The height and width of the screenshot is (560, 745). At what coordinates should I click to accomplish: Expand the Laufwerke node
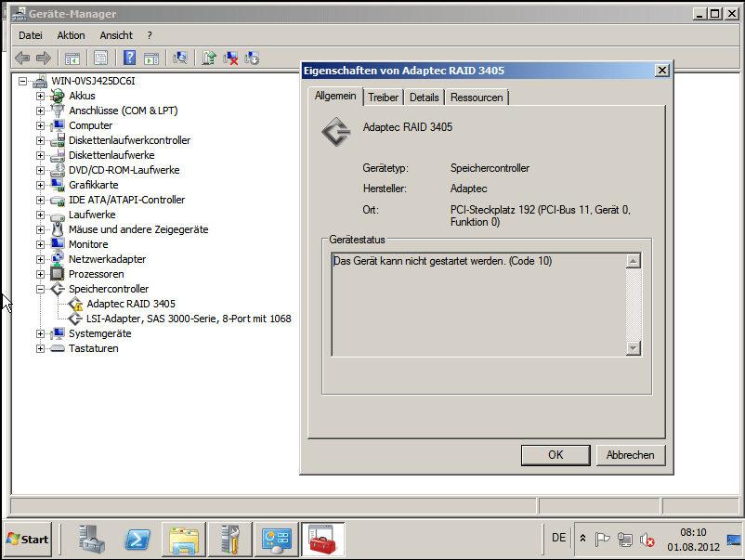[40, 215]
